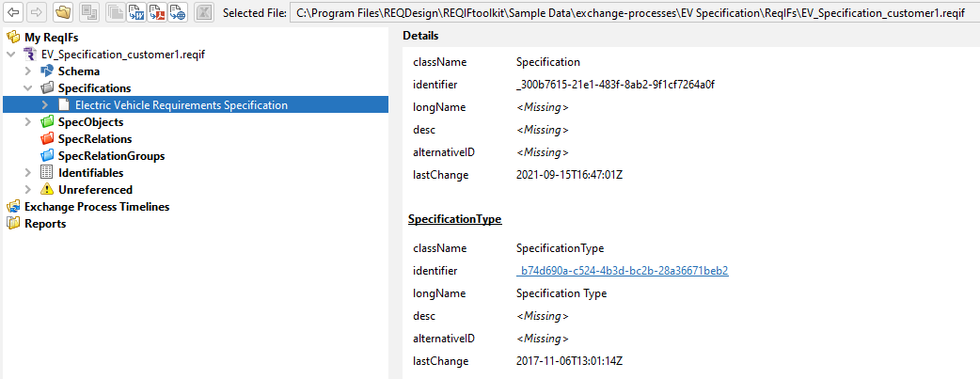Click the open folder toolbar icon
The width and height of the screenshot is (980, 379).
62,13
